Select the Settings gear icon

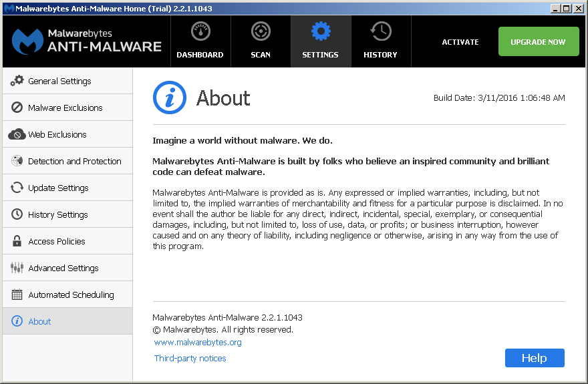pos(321,31)
